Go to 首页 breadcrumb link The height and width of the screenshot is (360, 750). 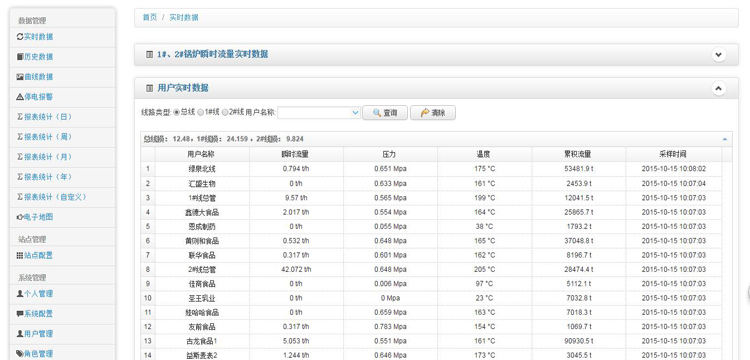point(150,18)
